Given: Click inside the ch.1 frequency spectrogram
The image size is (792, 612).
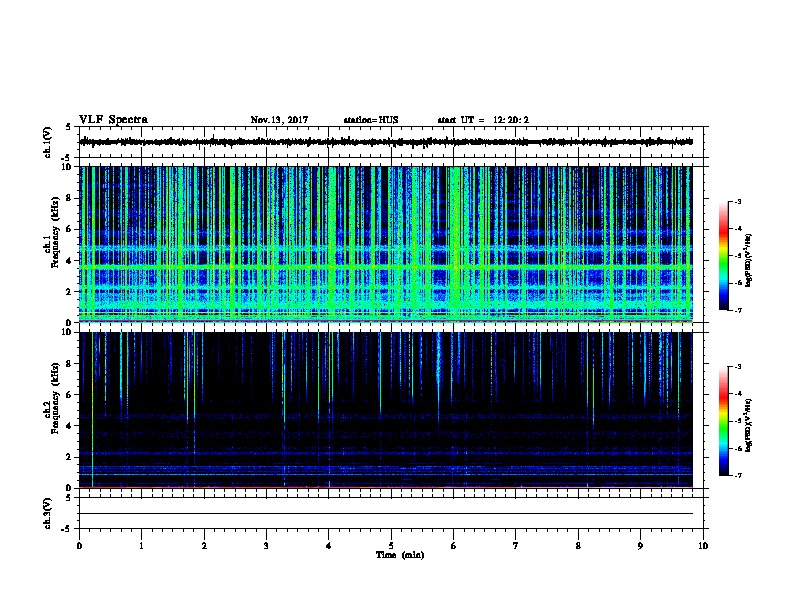Looking at the screenshot, I should tap(386, 244).
